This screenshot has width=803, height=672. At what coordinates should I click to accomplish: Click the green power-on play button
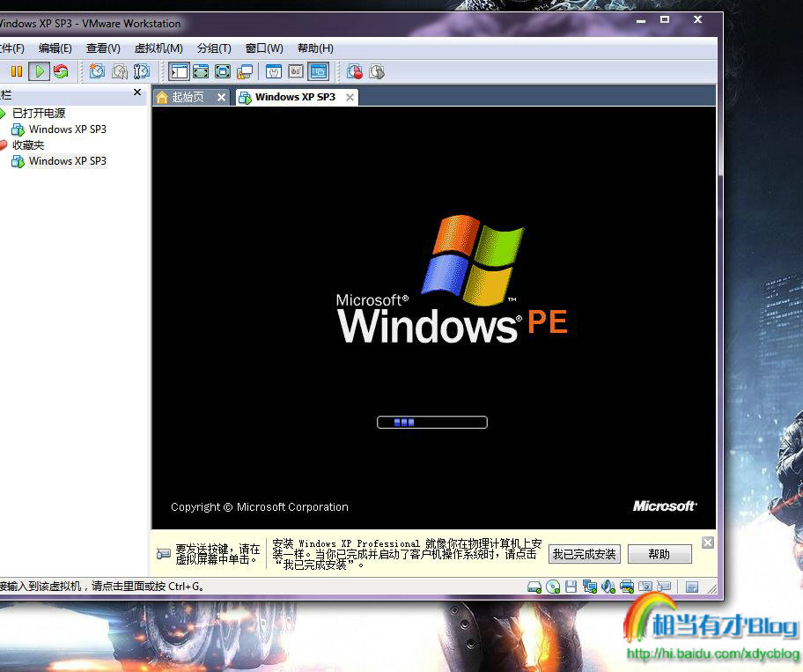click(39, 71)
